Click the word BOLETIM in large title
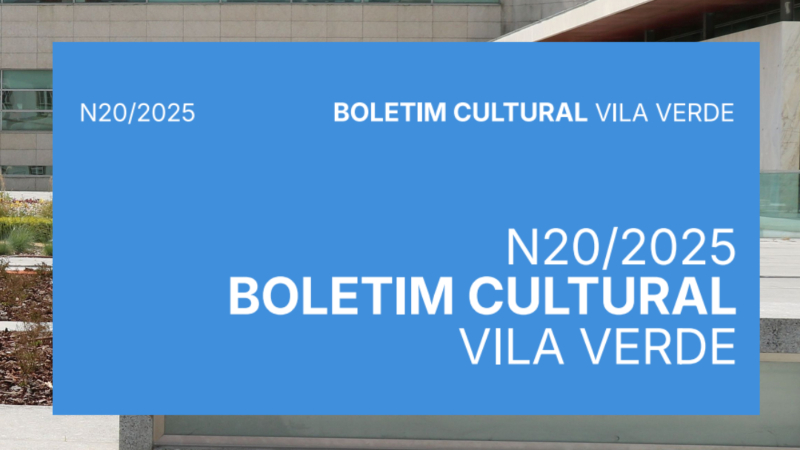Screen dimensions: 800x450 click(337, 297)
